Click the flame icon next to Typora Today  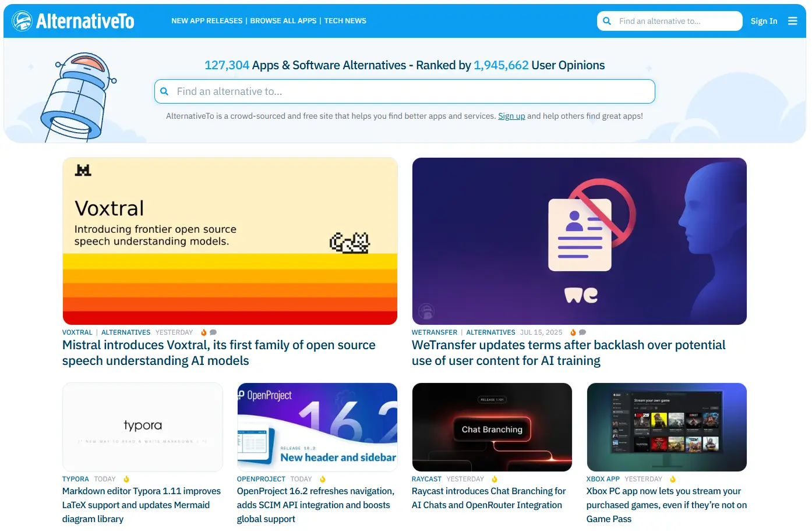(126, 479)
